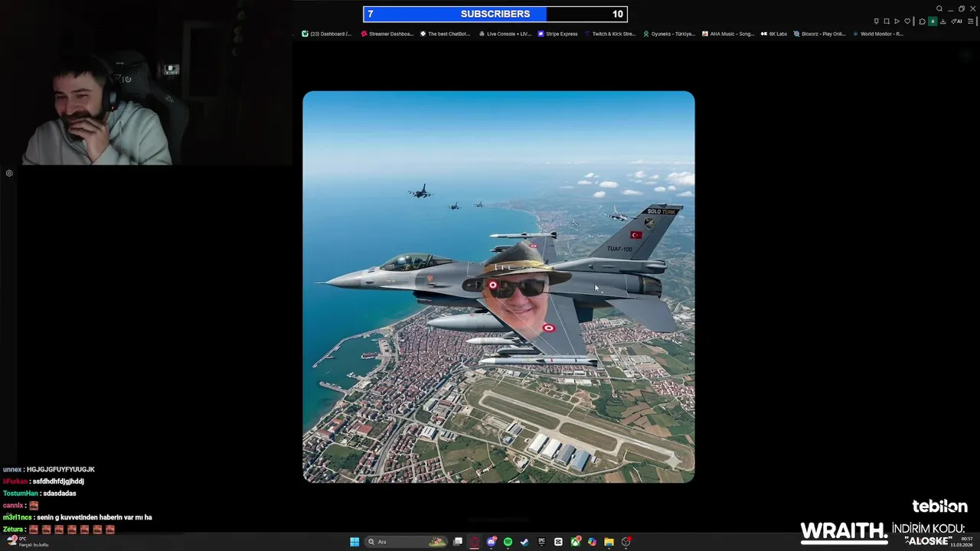Open CapCut from the taskbar
Screen dimensions: 980x551
(x=558, y=542)
